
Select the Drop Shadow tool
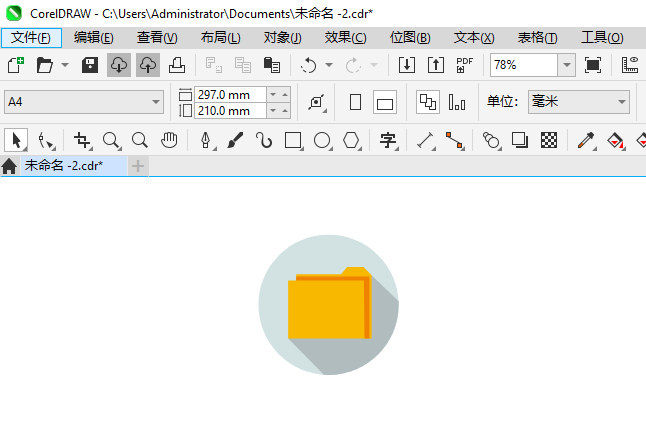coord(520,140)
